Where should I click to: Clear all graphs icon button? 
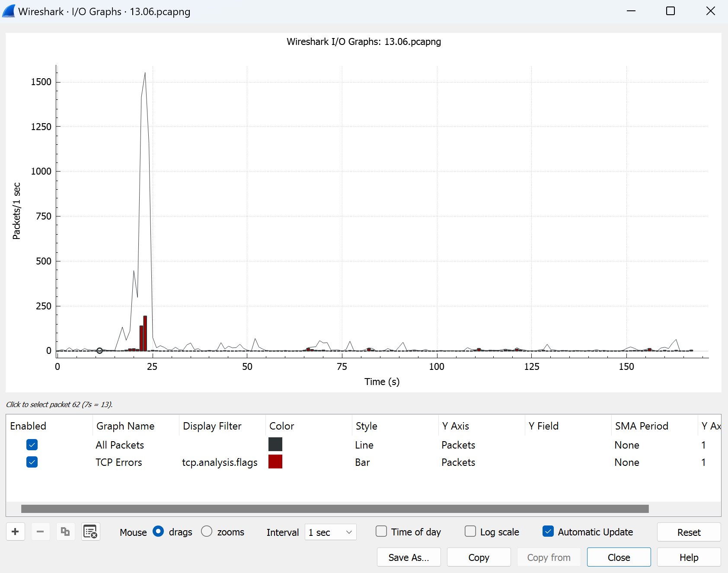point(91,532)
